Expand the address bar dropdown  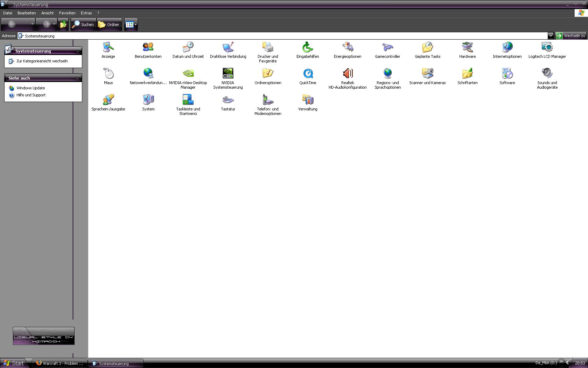[x=551, y=36]
